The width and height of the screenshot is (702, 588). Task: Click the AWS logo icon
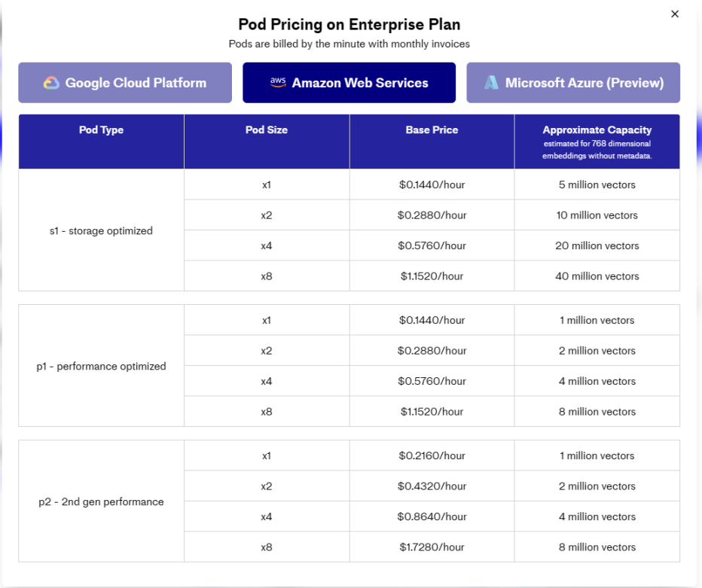tap(278, 82)
